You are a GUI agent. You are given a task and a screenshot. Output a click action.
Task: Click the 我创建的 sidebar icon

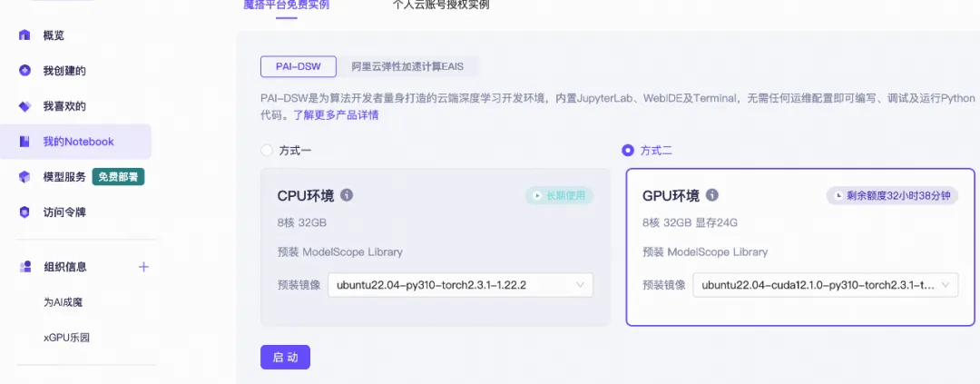pos(24,71)
